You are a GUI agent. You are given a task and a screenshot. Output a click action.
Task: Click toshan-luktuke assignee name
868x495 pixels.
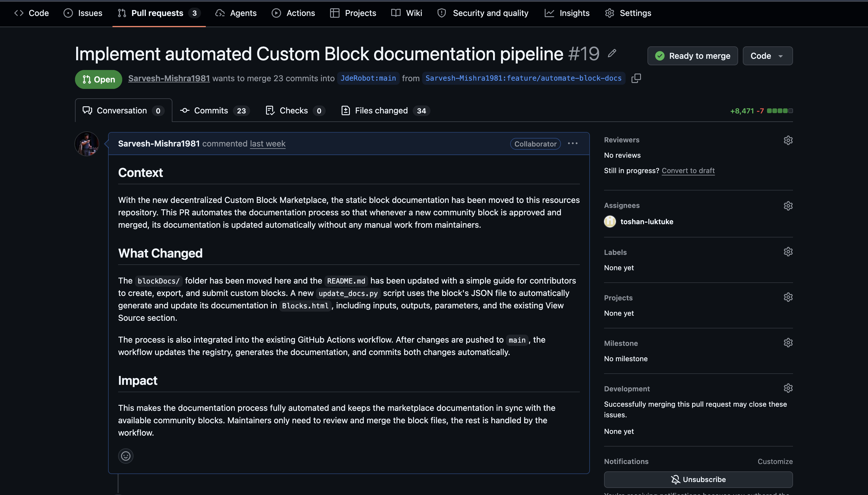pos(647,222)
